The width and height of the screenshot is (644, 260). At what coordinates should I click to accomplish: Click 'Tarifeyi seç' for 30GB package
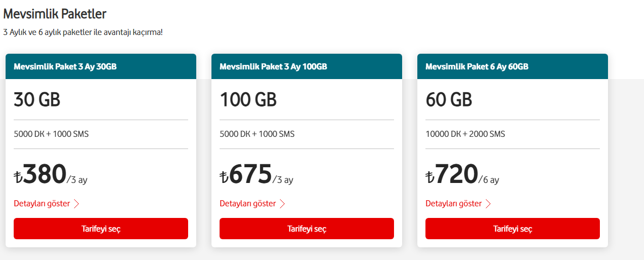point(101,229)
